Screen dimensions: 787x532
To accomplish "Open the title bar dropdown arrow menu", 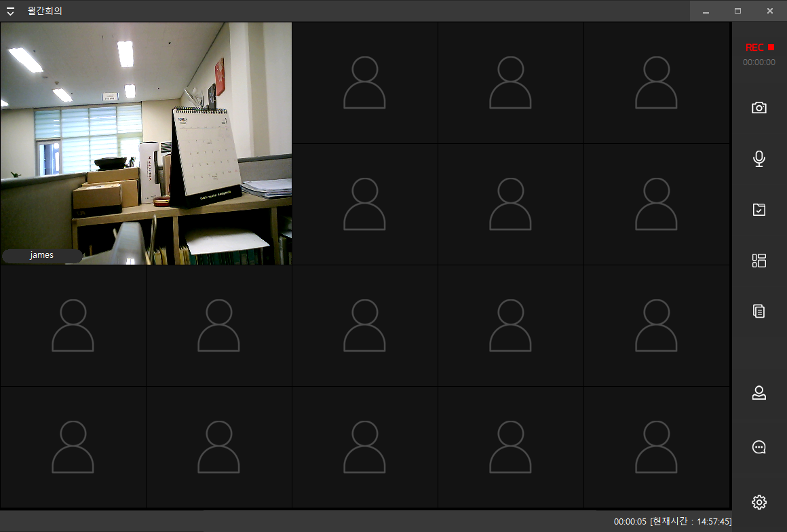I will point(10,11).
